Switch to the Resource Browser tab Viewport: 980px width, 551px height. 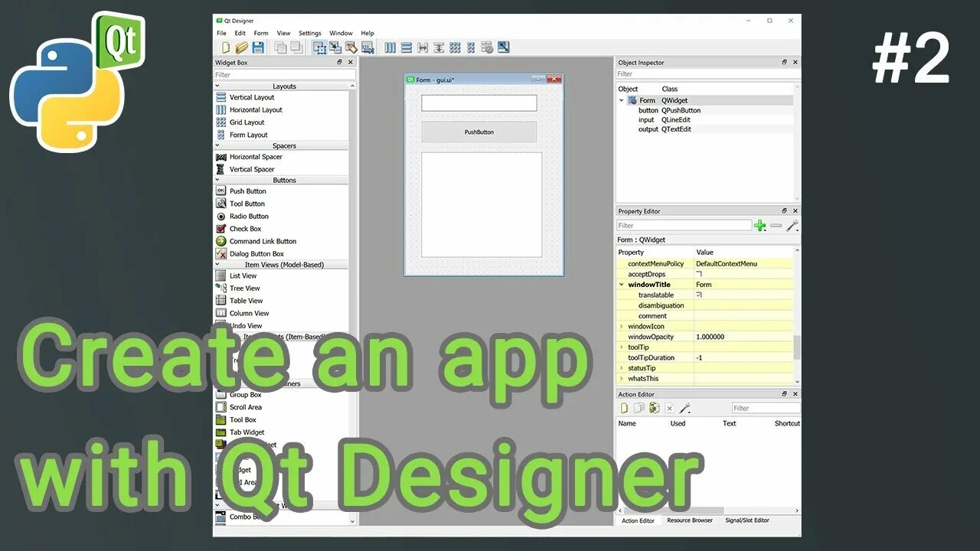coord(690,520)
